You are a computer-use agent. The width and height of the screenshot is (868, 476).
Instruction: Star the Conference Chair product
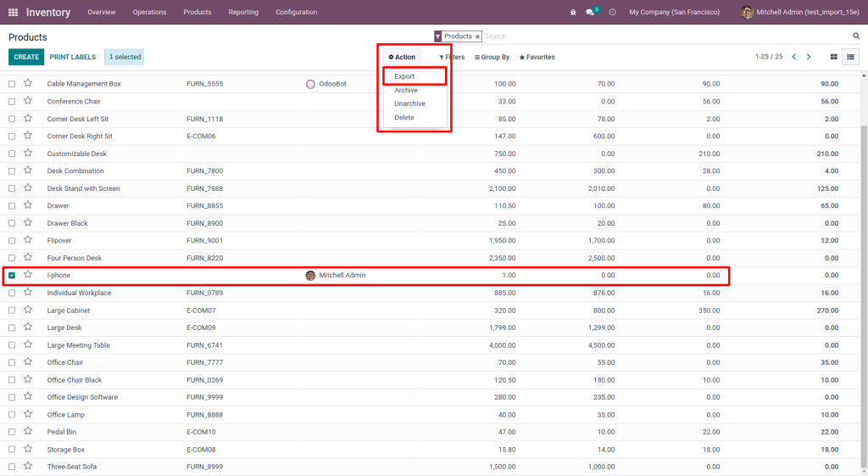[x=28, y=101]
